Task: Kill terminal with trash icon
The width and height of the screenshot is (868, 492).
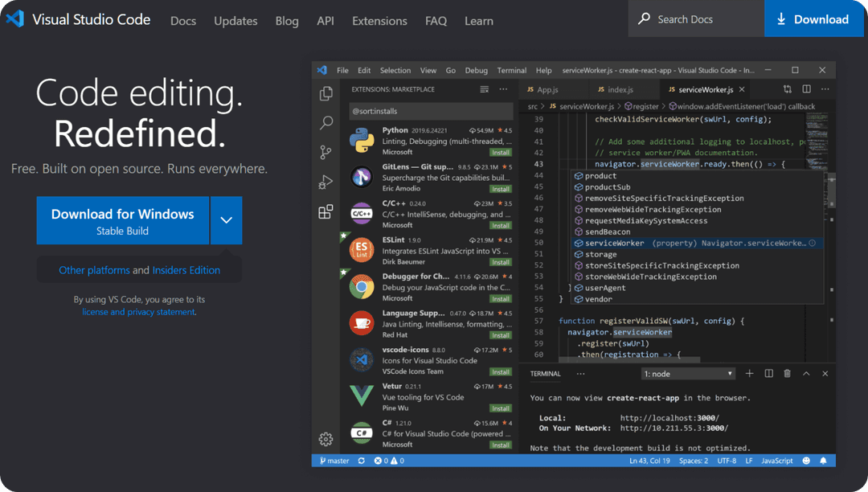Action: 787,374
